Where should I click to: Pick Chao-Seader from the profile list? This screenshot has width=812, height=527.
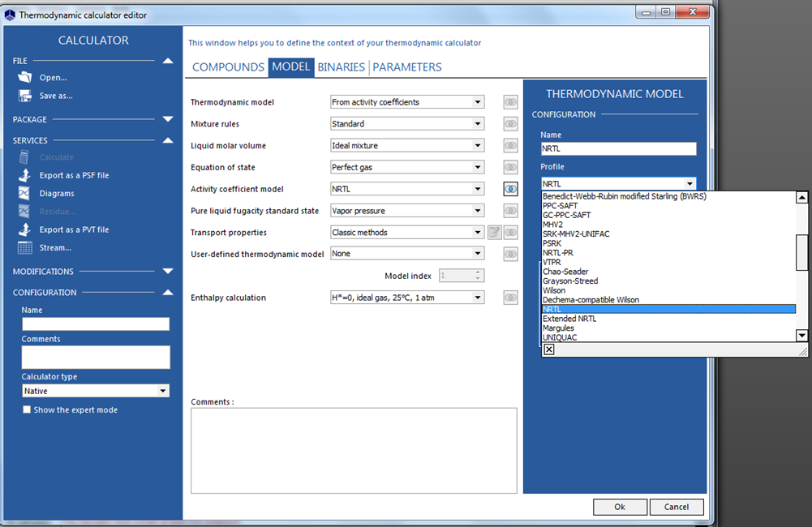pos(668,272)
